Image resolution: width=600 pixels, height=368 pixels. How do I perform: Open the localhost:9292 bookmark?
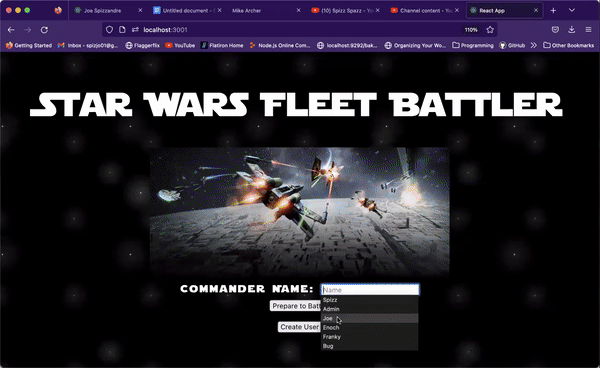(347, 46)
